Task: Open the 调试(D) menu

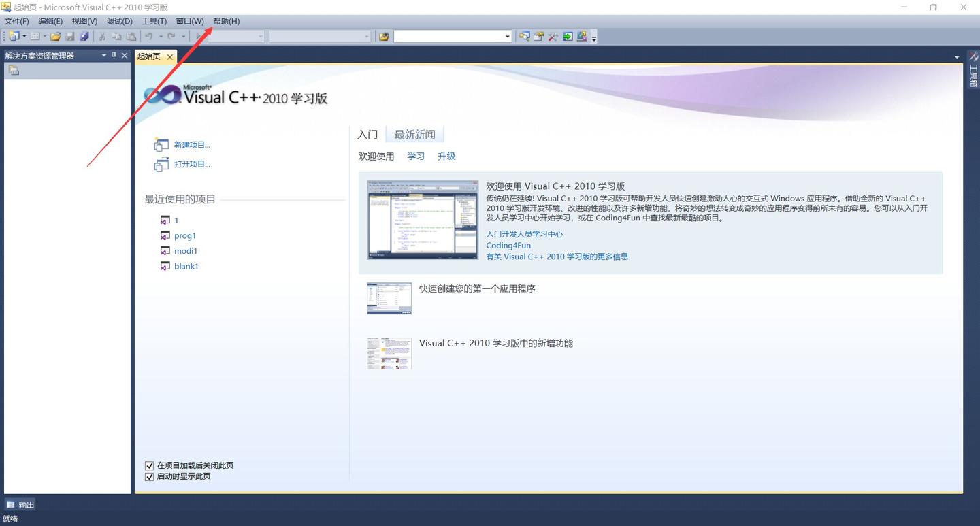Action: tap(119, 21)
